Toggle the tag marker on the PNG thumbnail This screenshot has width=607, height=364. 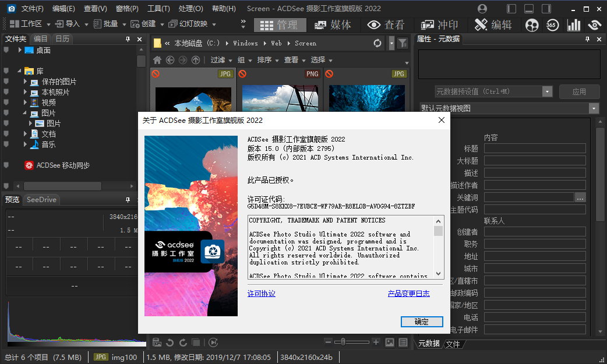tap(242, 73)
